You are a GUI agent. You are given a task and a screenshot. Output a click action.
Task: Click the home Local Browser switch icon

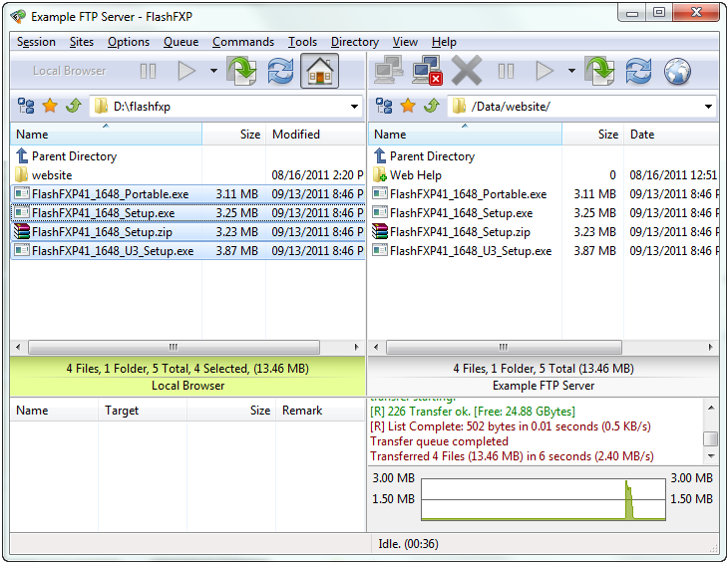(319, 71)
